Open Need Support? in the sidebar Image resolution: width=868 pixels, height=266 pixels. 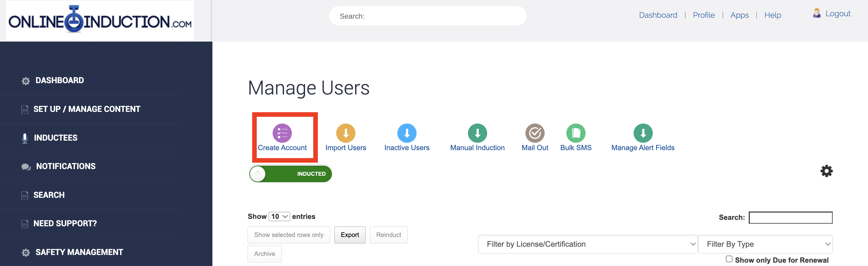pos(65,223)
